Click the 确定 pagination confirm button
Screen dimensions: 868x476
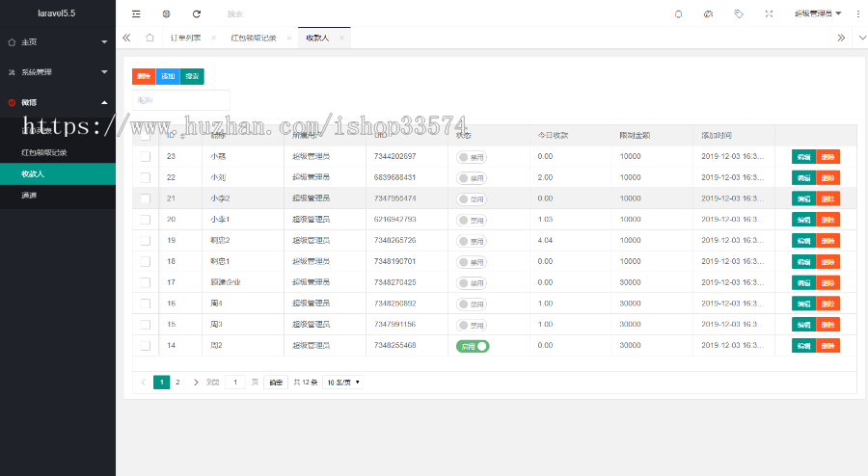276,382
